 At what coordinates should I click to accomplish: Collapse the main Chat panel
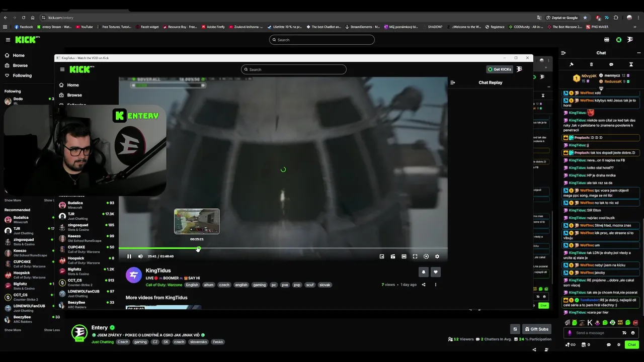click(563, 53)
